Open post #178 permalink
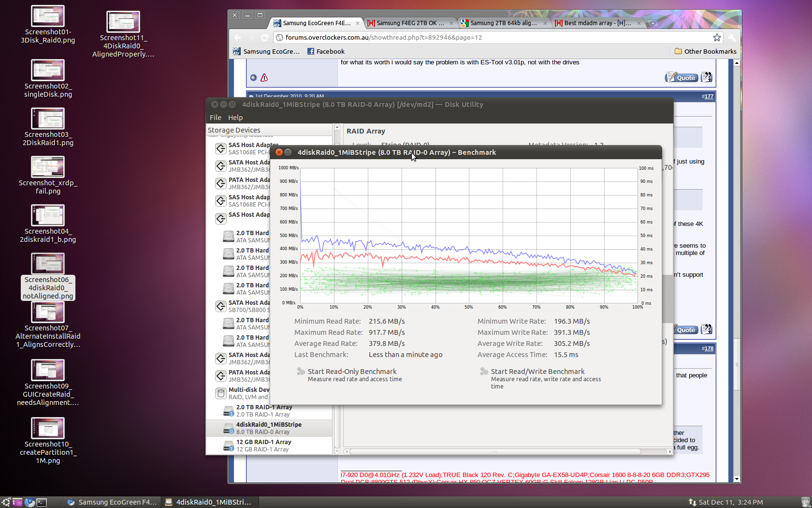This screenshot has height=508, width=812. tap(708, 348)
